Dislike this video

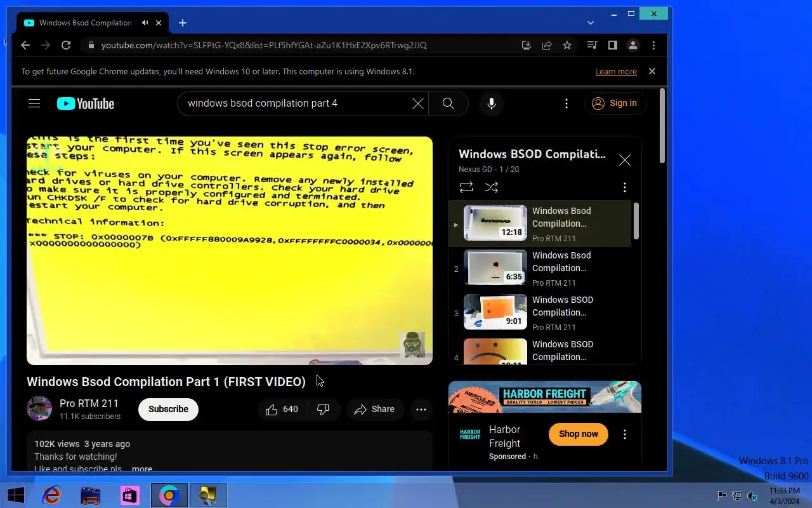tap(324, 410)
